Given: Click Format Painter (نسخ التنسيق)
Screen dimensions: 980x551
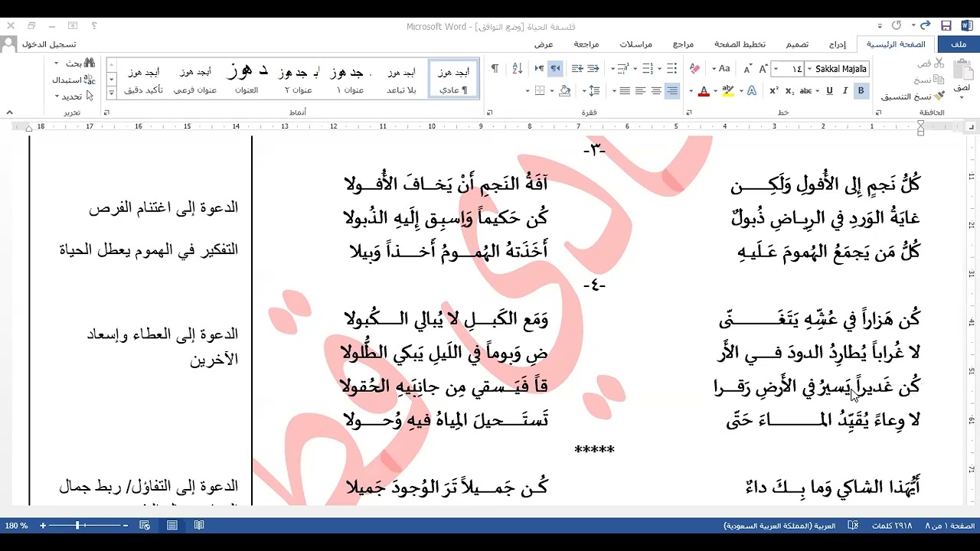Looking at the screenshot, I should click(913, 96).
